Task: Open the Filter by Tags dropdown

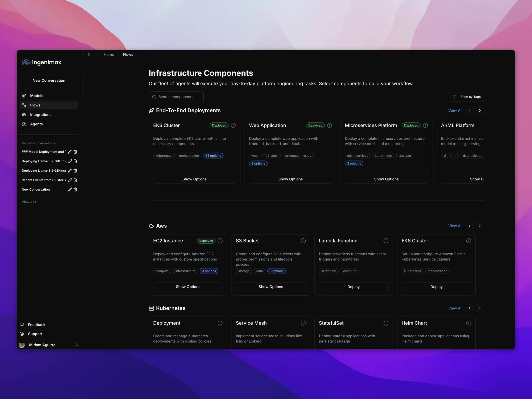Action: [466, 97]
